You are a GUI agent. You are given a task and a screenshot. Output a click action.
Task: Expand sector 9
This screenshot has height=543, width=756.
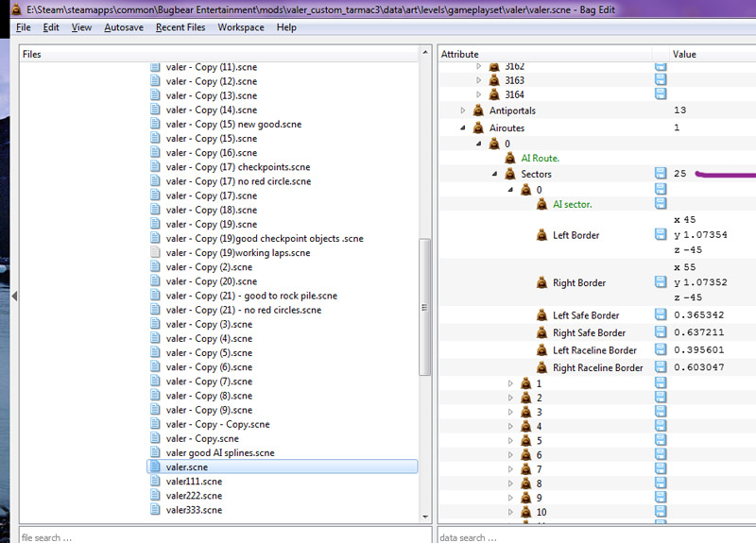click(510, 498)
